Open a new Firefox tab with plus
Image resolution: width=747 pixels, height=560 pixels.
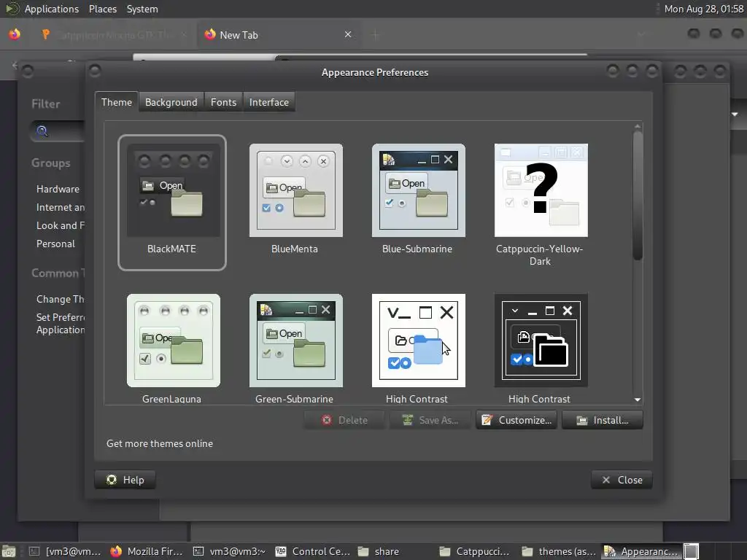pyautogui.click(x=376, y=35)
